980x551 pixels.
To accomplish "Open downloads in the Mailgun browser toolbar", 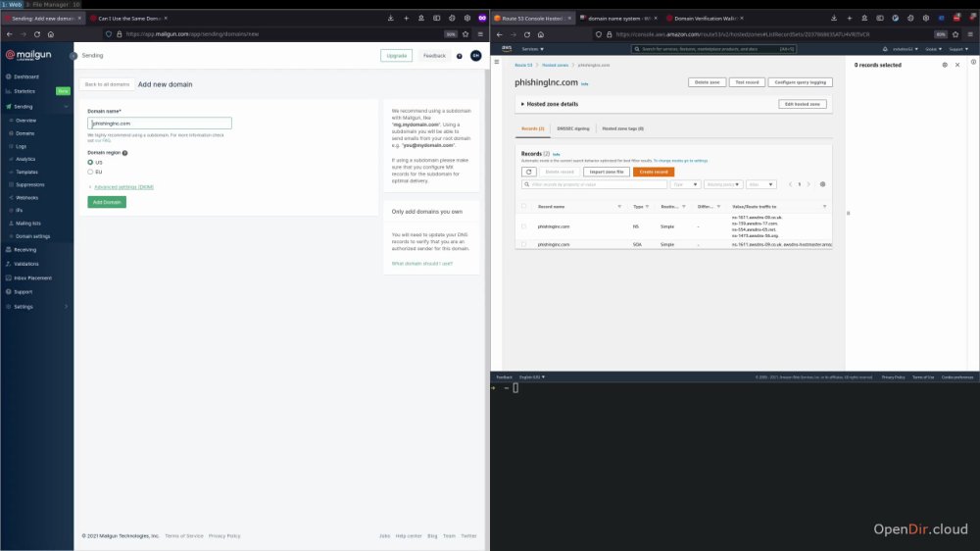I will coord(391,18).
